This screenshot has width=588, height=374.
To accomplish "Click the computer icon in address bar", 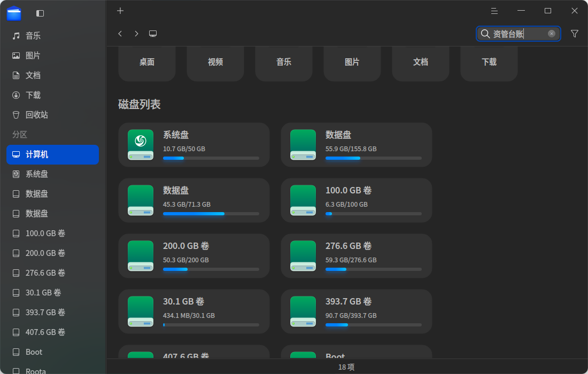I will click(153, 34).
